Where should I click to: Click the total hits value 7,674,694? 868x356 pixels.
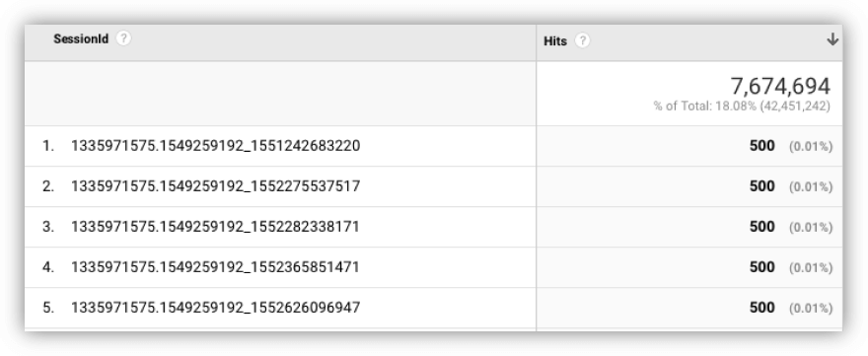coord(780,87)
